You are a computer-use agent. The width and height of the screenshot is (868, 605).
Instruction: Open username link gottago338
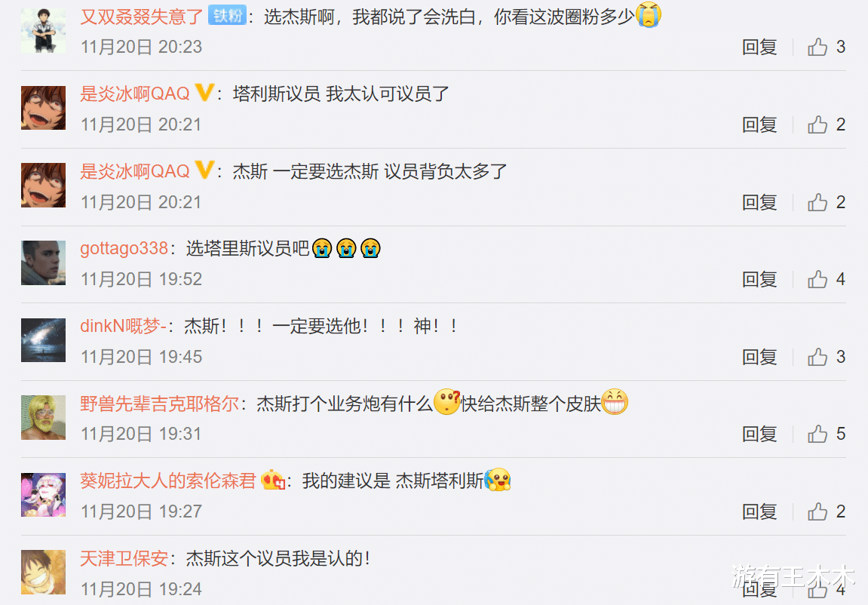[x=124, y=248]
